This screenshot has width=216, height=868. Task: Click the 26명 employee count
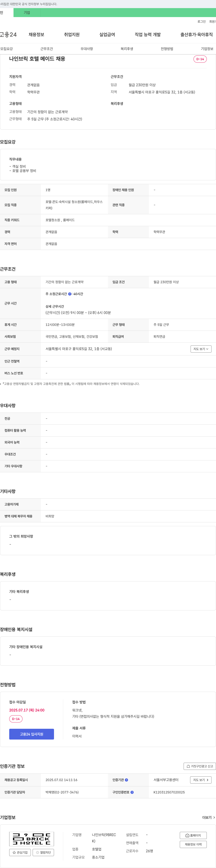click(149, 851)
